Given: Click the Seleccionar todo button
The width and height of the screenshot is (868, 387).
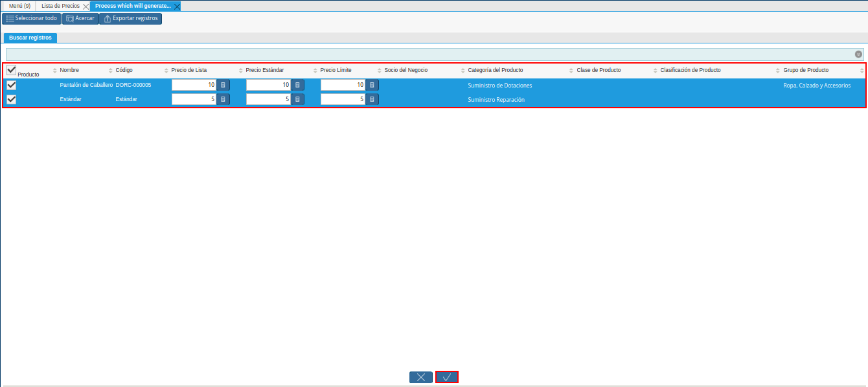Looking at the screenshot, I should click(x=32, y=18).
